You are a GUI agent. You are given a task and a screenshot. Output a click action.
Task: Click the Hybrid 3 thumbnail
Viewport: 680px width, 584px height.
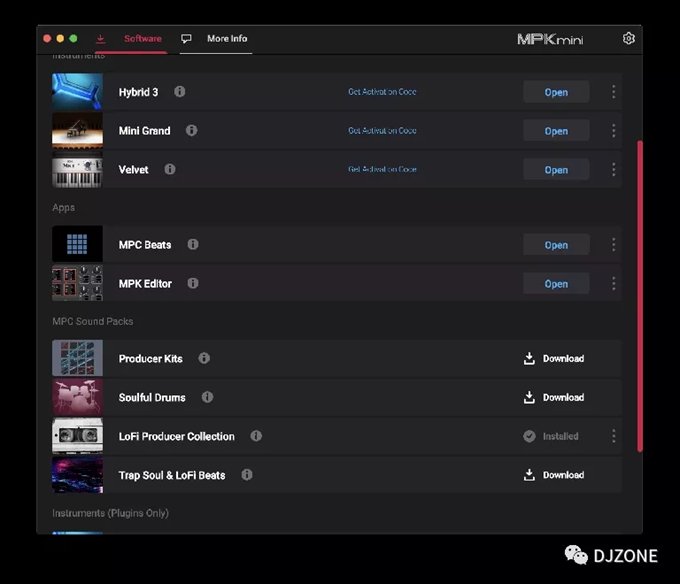tap(77, 91)
